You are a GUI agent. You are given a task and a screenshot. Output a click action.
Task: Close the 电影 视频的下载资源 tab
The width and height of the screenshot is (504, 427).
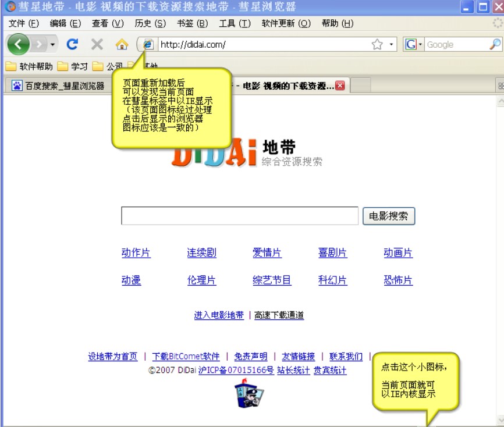pyautogui.click(x=340, y=86)
